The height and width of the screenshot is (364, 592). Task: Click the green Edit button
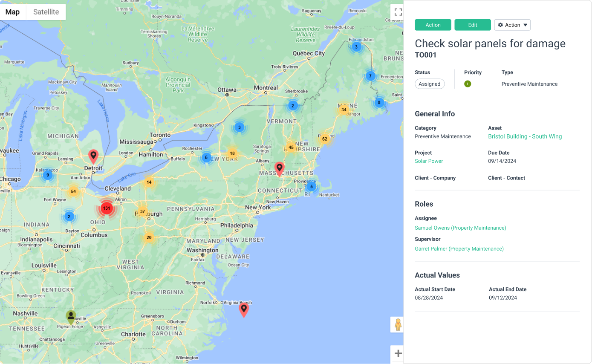tap(472, 25)
